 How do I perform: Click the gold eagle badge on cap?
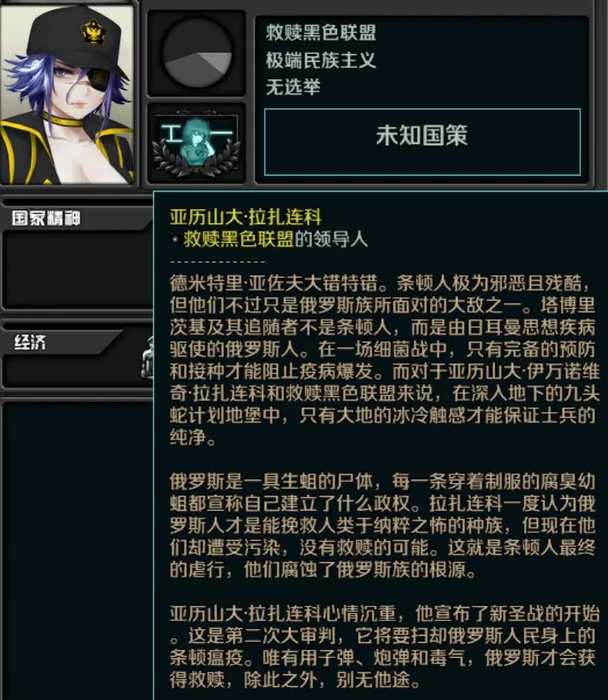pos(93,32)
